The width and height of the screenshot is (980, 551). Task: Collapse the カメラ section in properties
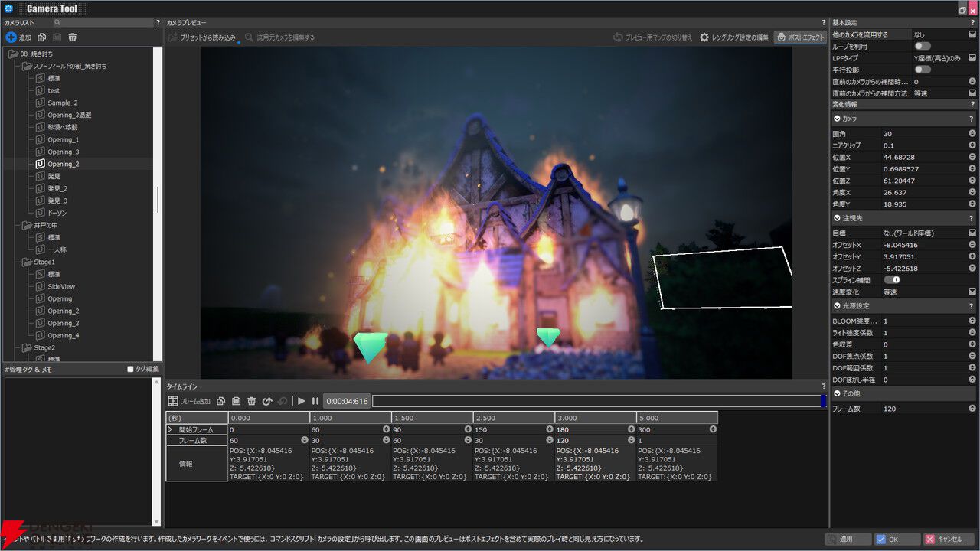[837, 119]
